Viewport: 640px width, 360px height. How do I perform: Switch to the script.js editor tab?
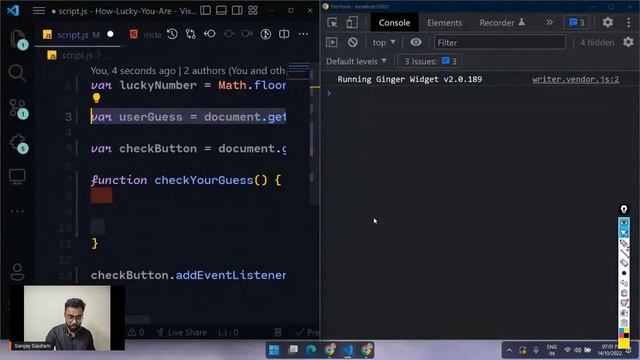78,35
